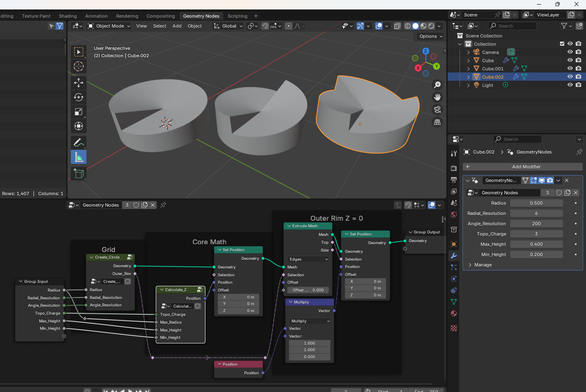The height and width of the screenshot is (392, 586).
Task: Activate the Annotate tool
Action: coord(78,142)
